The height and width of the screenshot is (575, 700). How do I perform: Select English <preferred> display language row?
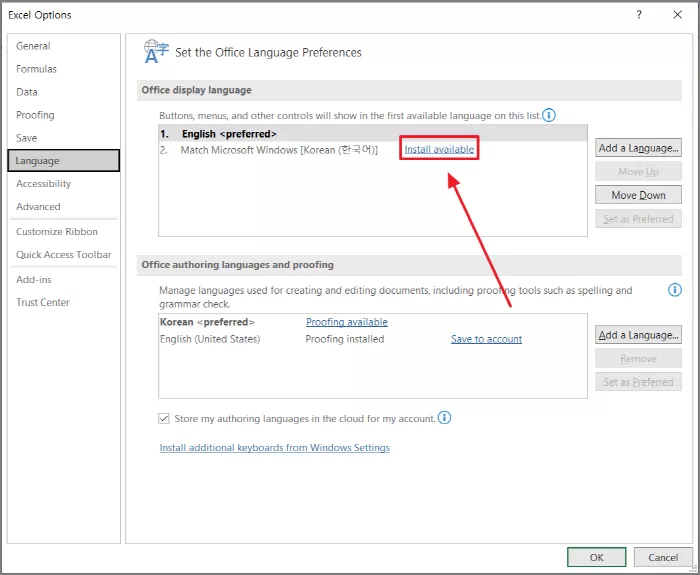point(373,133)
